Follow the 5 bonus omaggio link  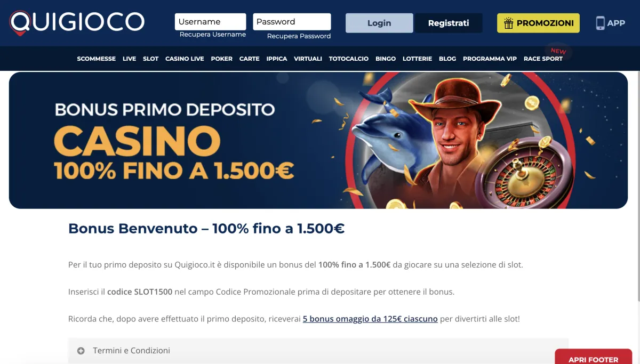(370, 319)
